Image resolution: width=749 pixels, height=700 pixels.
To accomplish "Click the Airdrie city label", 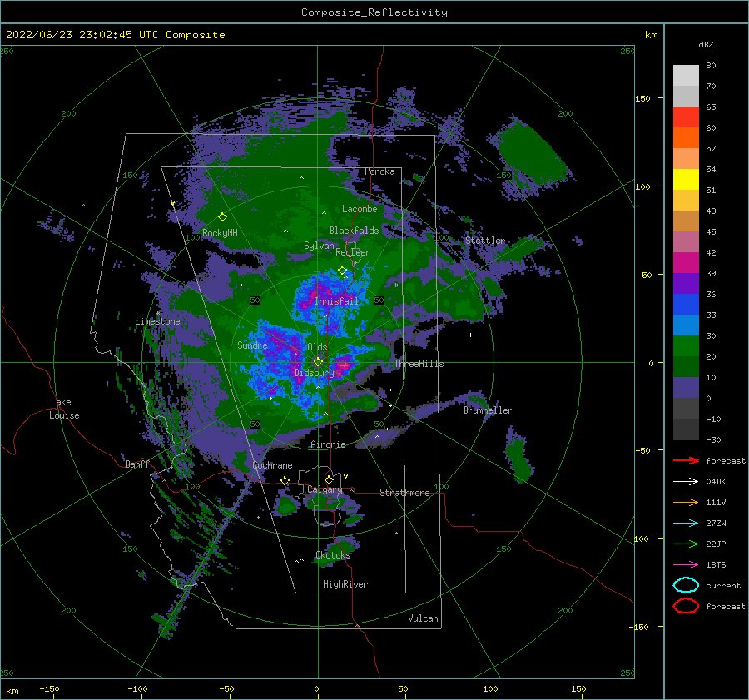I will [328, 444].
